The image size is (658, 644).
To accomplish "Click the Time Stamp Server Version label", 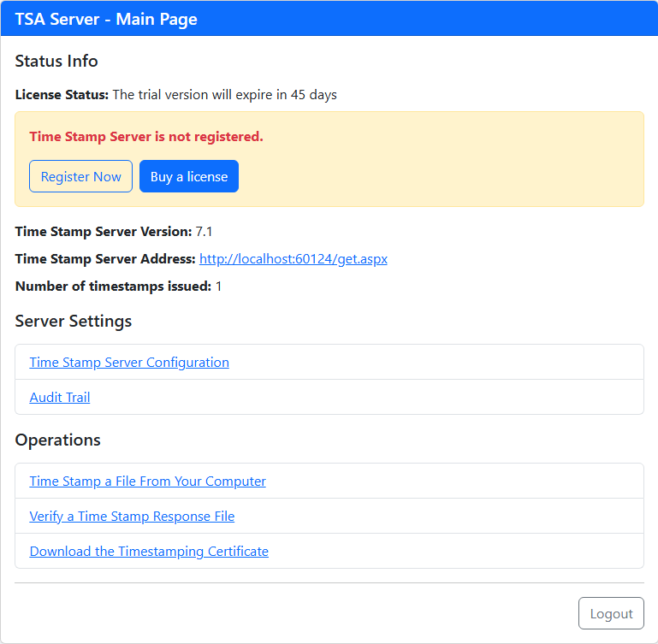I will pyautogui.click(x=104, y=232).
